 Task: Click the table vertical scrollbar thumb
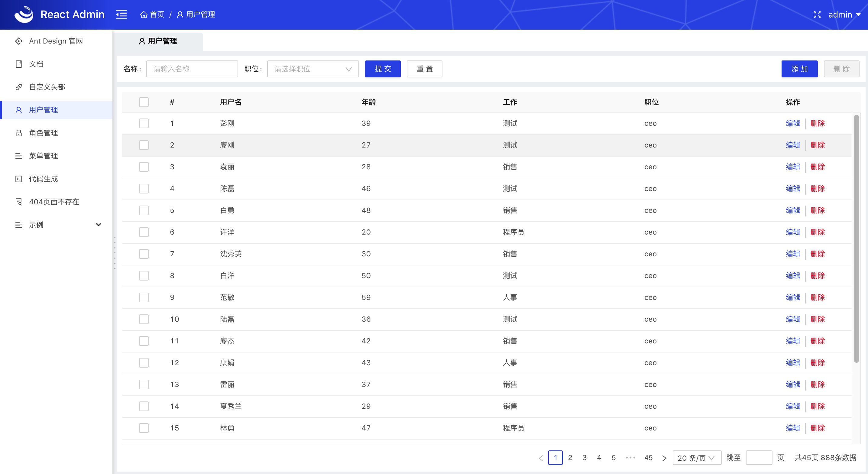coord(856,239)
